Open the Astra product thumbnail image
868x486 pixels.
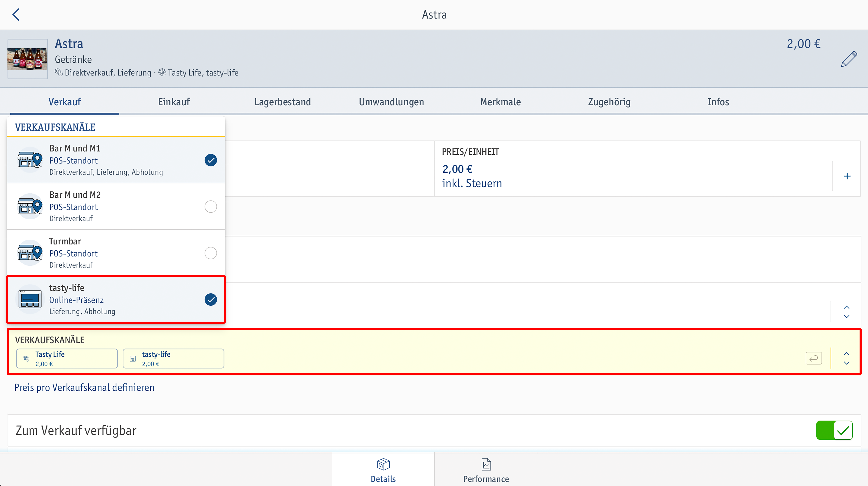tap(28, 59)
